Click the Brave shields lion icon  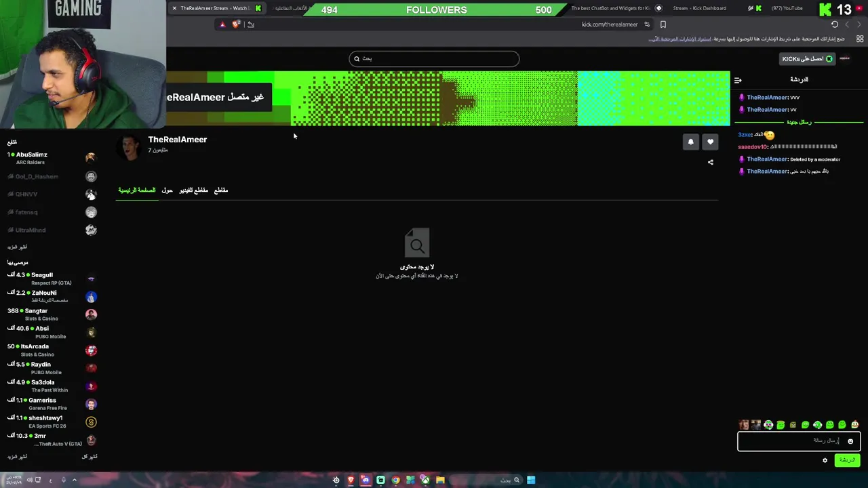tap(235, 24)
